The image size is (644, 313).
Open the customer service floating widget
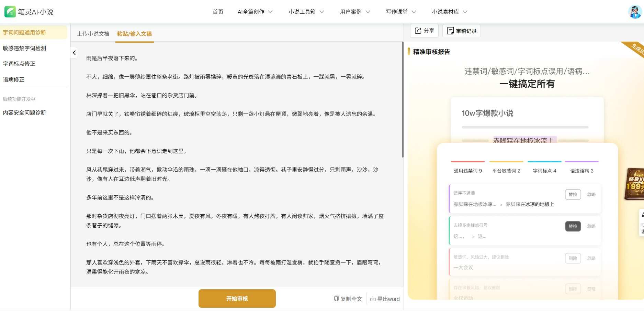pyautogui.click(x=642, y=223)
